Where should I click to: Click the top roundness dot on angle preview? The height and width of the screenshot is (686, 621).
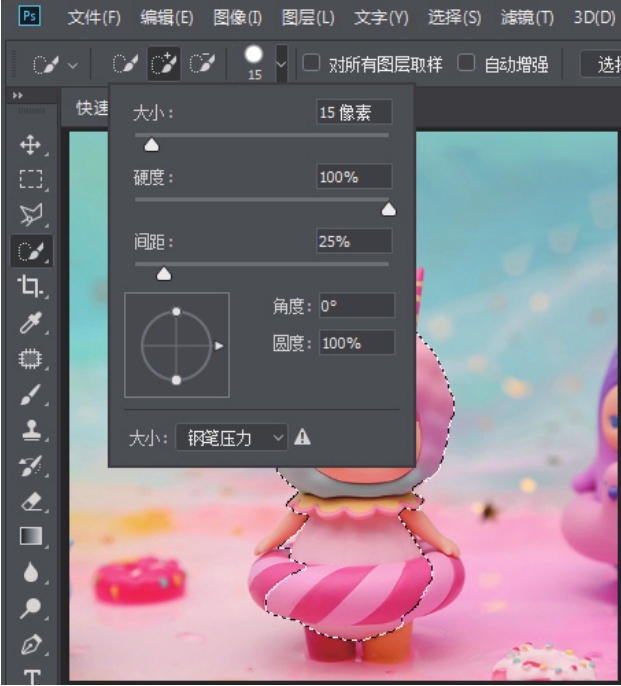(176, 312)
